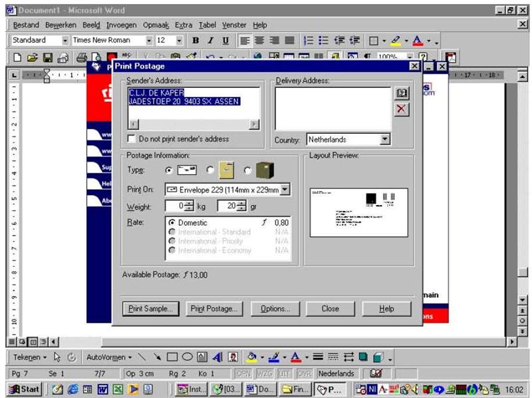Click the weight kilograms input field
Viewport: 532px width, 398px height.
[176, 206]
